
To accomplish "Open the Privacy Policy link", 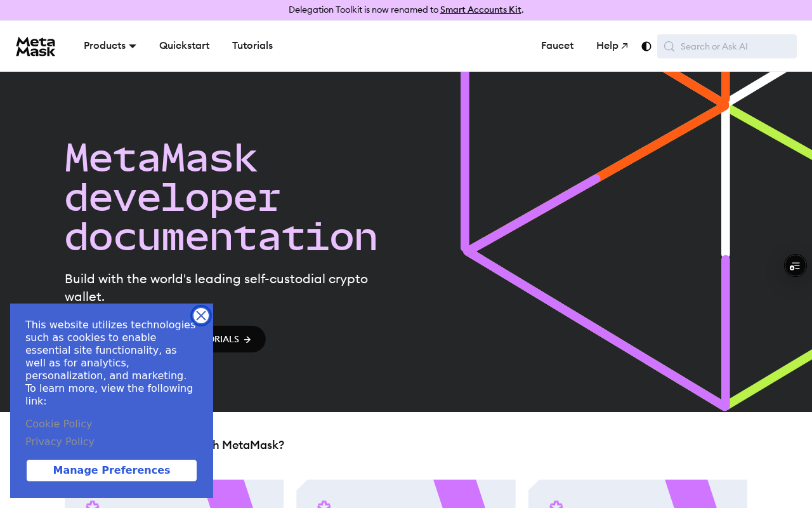I will pyautogui.click(x=60, y=441).
